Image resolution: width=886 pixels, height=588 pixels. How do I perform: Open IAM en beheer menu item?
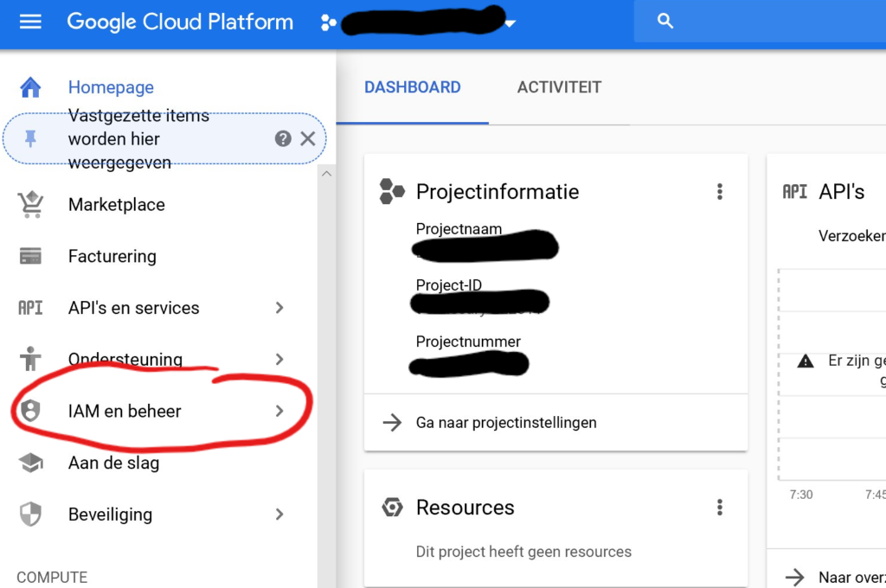click(125, 411)
